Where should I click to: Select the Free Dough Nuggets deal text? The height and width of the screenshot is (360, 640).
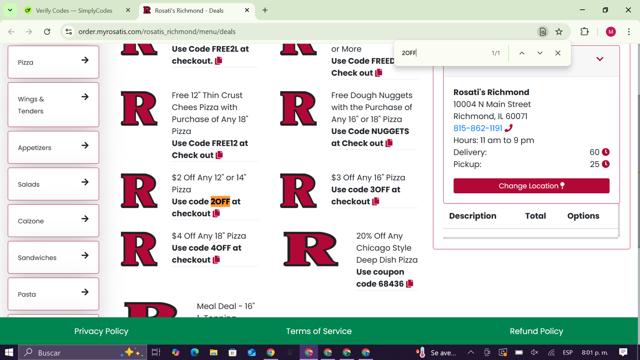[372, 107]
